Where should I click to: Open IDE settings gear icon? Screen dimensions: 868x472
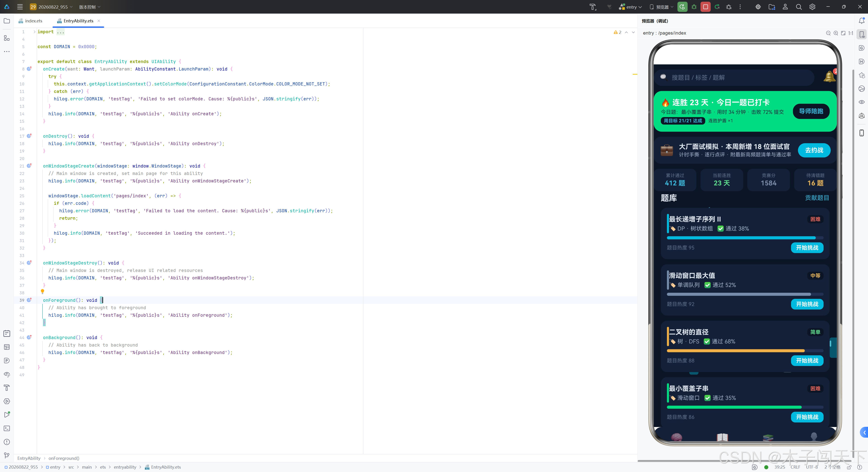tap(812, 7)
